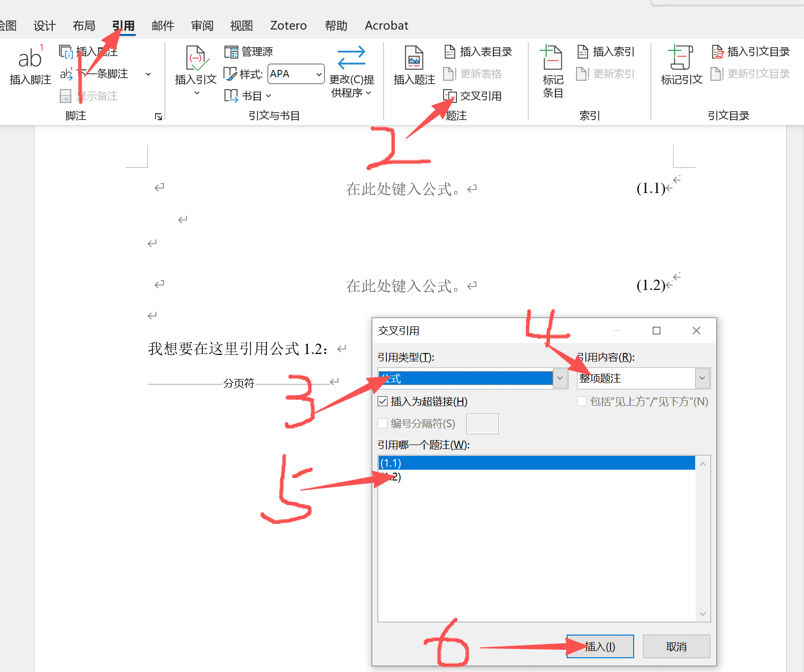The height and width of the screenshot is (672, 804).
Task: Enable the 编号分隔符 checkbox
Action: pos(383,423)
